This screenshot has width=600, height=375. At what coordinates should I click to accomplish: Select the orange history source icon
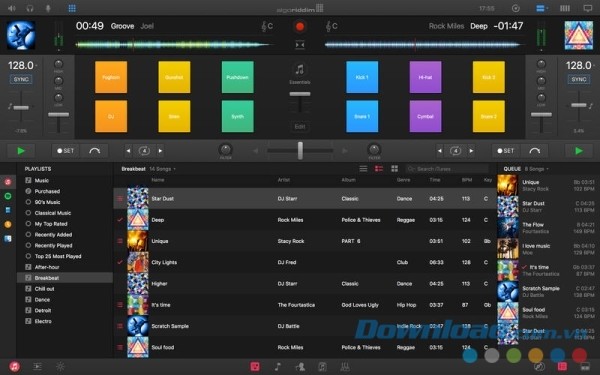click(x=8, y=224)
